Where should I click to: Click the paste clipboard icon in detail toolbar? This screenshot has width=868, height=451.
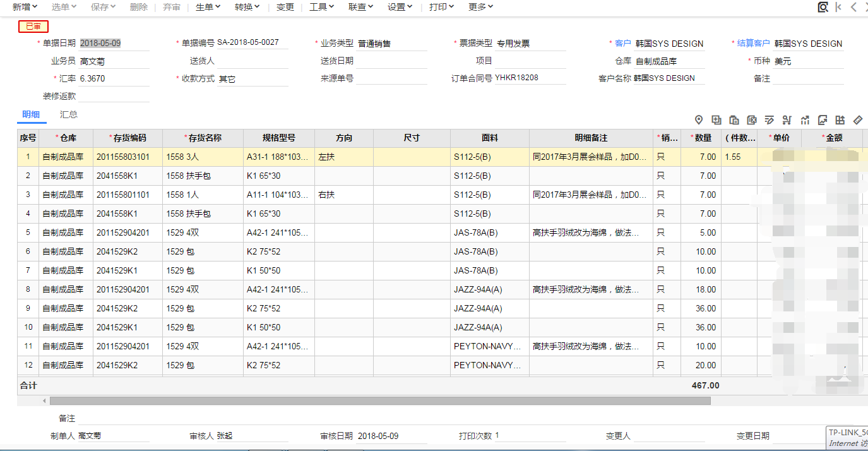(x=734, y=120)
